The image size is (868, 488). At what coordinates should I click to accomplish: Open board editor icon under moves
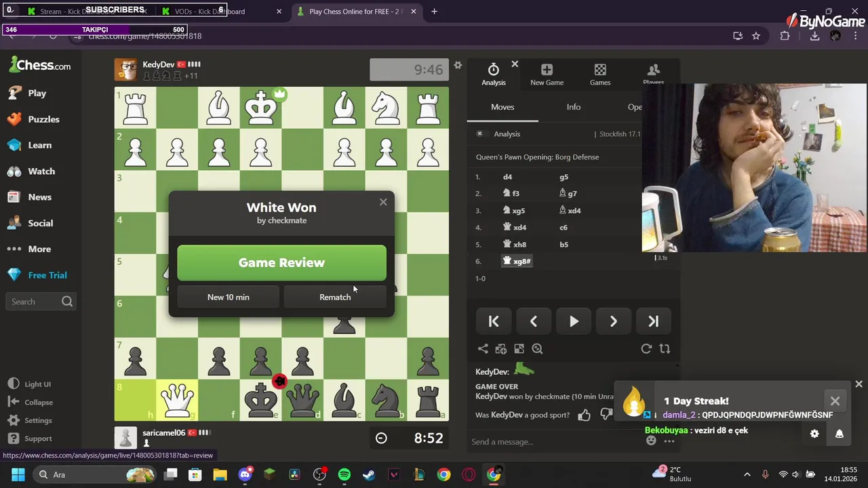(x=519, y=348)
